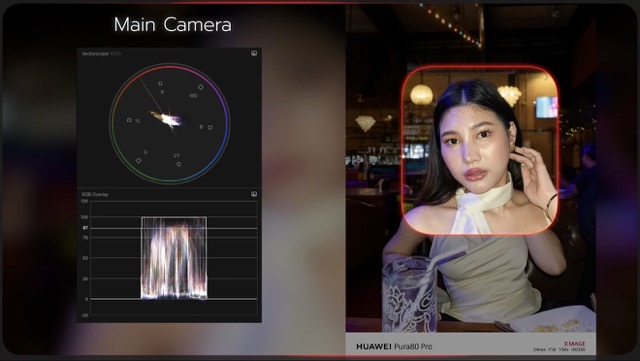Click the skin tone line in vectorscope
The image size is (640, 361).
click(x=151, y=96)
